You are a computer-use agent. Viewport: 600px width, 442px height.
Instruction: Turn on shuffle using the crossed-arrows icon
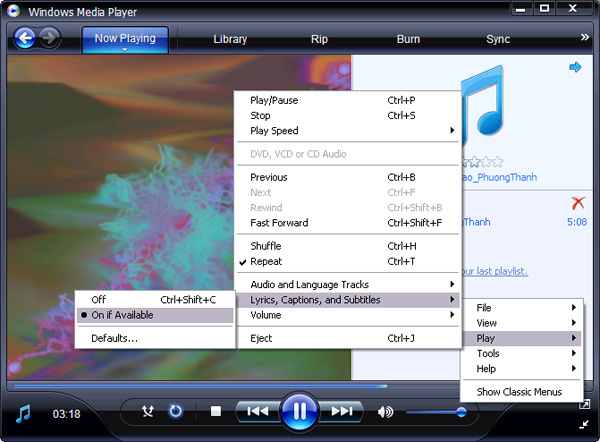click(148, 411)
